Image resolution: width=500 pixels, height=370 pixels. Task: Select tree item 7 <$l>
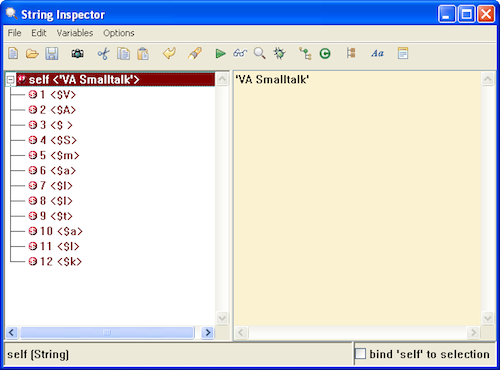click(51, 186)
